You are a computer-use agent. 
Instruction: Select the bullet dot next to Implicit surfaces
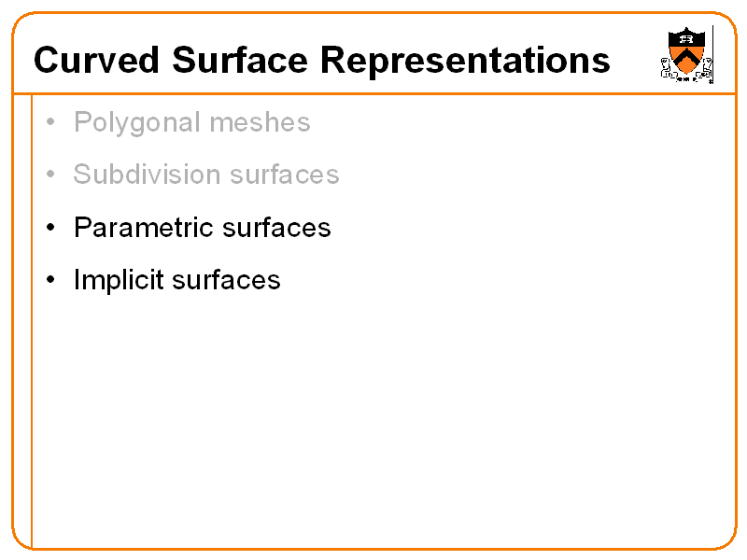[x=51, y=280]
